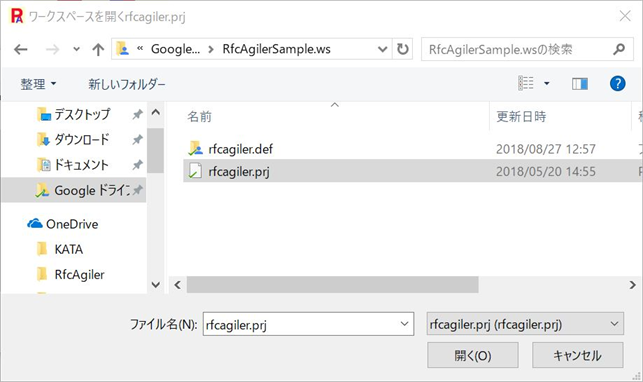
Task: Click the rfcagiler.prj file icon
Action: point(195,171)
